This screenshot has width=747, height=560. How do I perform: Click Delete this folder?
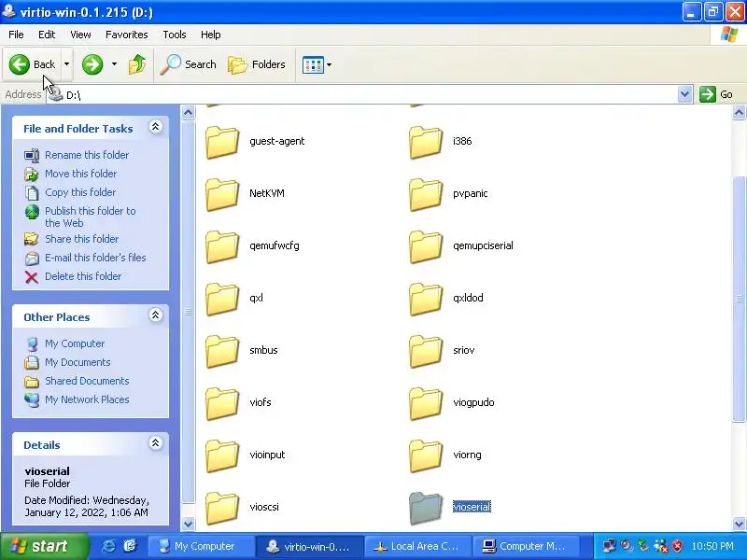click(83, 276)
